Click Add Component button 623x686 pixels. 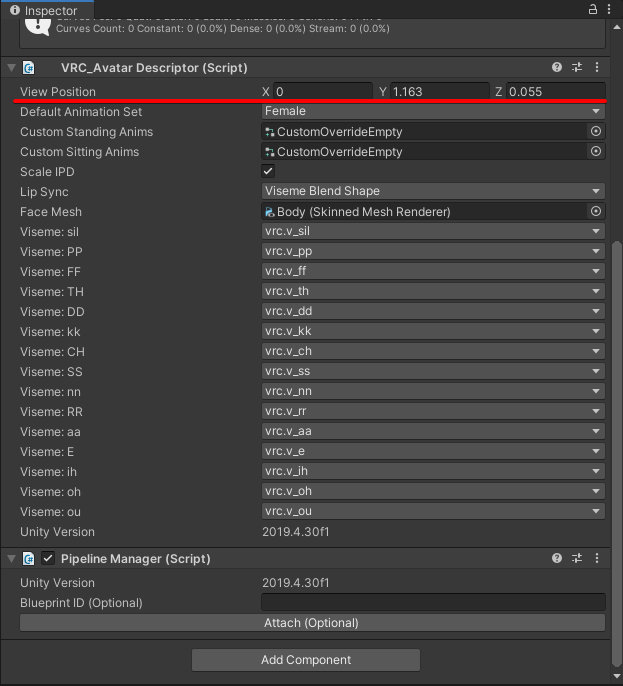pos(306,660)
